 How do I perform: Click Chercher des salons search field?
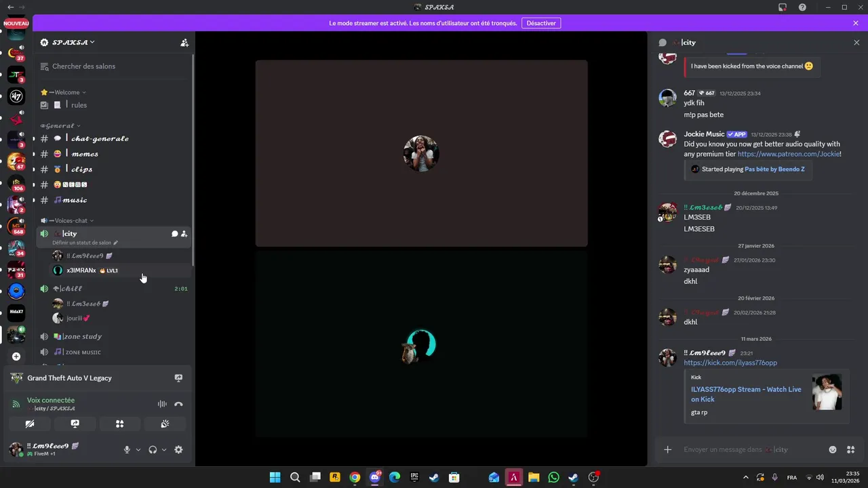tap(114, 66)
